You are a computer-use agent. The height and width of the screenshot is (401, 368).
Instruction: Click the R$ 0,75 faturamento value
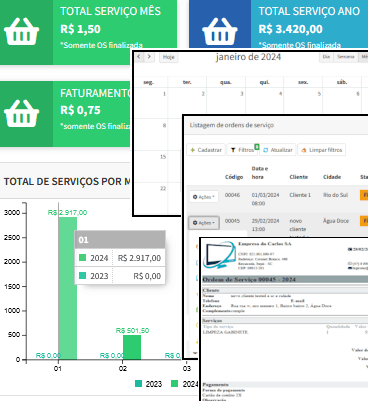tap(80, 110)
